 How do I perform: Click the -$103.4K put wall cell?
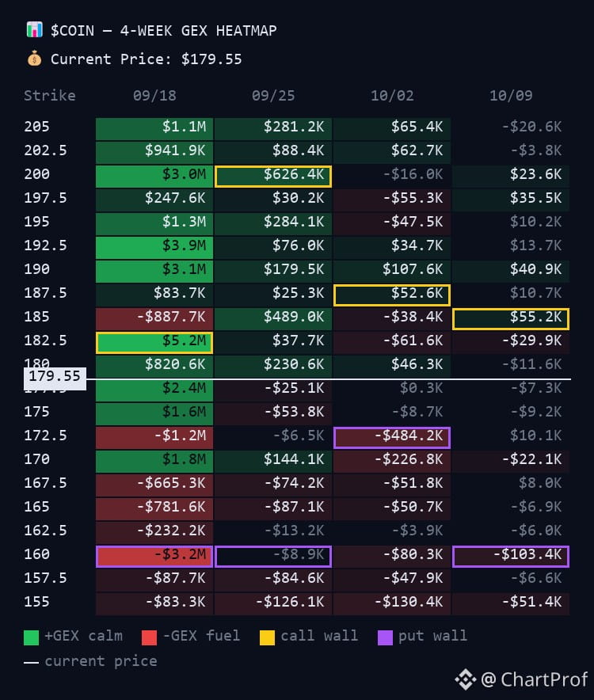click(x=511, y=556)
